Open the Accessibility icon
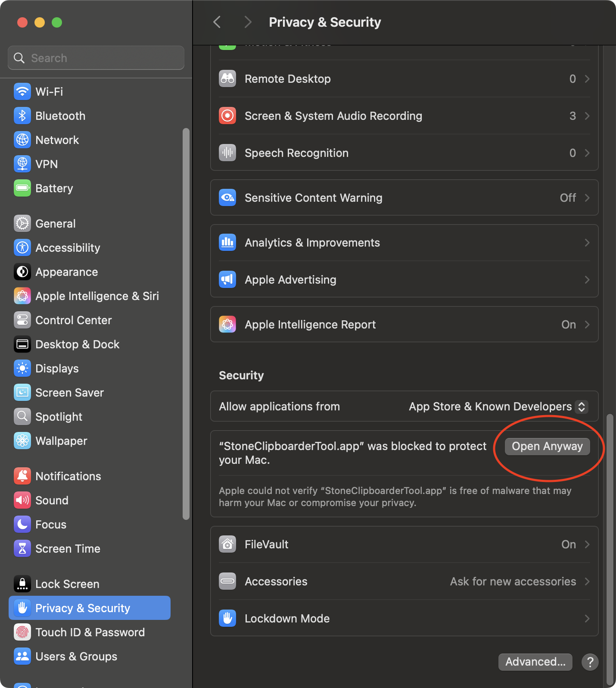Viewport: 616px width, 688px height. tap(22, 247)
